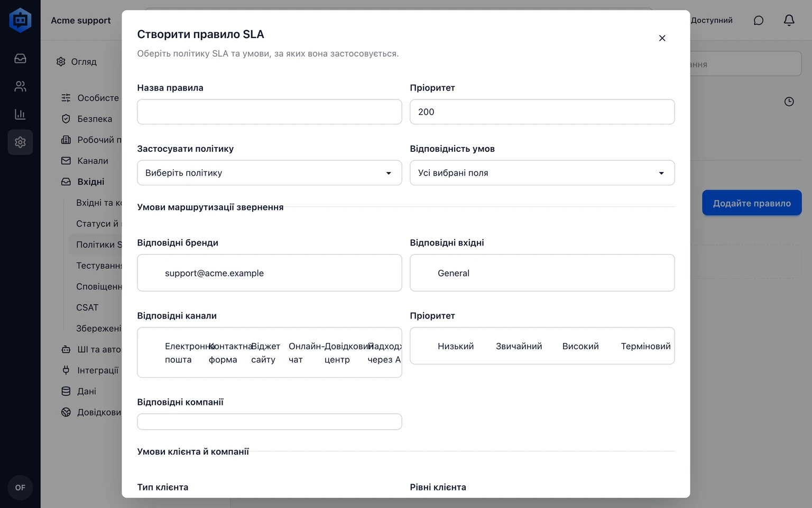Click the building icon beside Робочий
This screenshot has width=812, height=508.
coord(66,140)
